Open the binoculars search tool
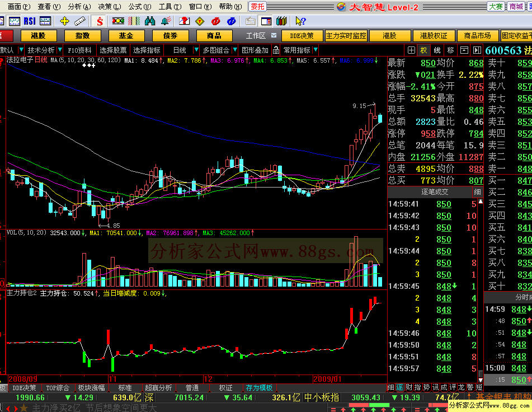 click(149, 21)
